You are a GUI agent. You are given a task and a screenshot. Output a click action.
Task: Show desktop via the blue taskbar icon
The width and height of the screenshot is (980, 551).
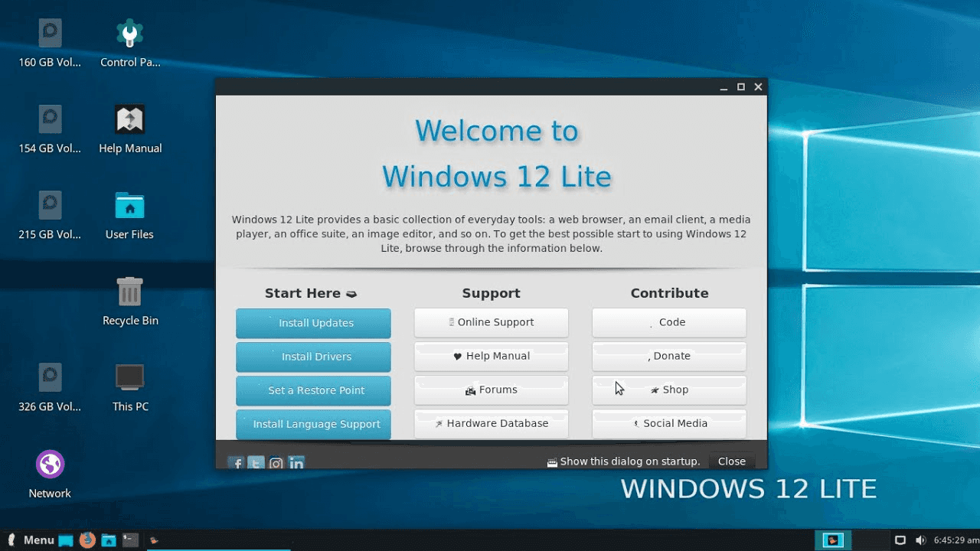66,540
